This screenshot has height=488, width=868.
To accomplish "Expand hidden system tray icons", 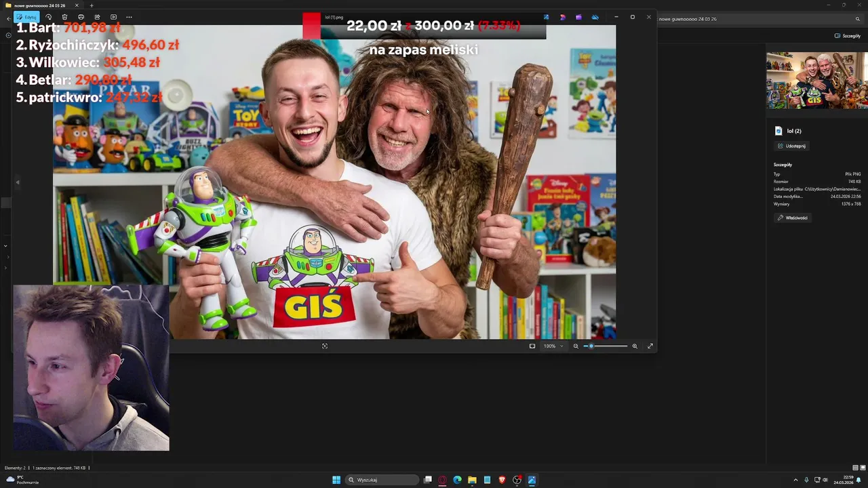I will pos(795,480).
